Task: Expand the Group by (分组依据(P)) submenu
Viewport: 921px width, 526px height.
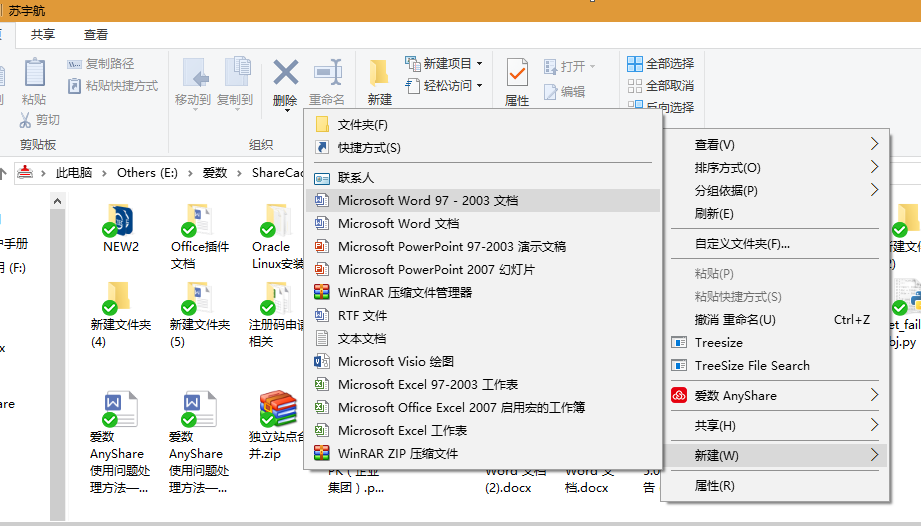Action: click(x=775, y=190)
